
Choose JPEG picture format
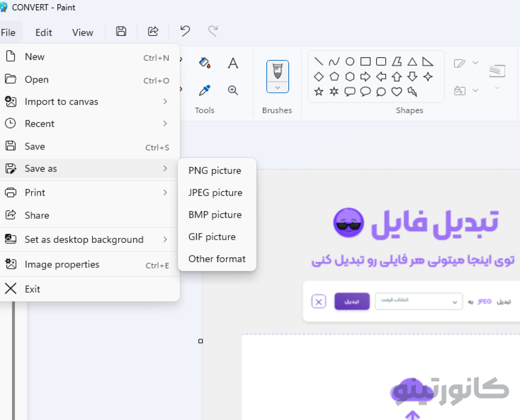217,192
